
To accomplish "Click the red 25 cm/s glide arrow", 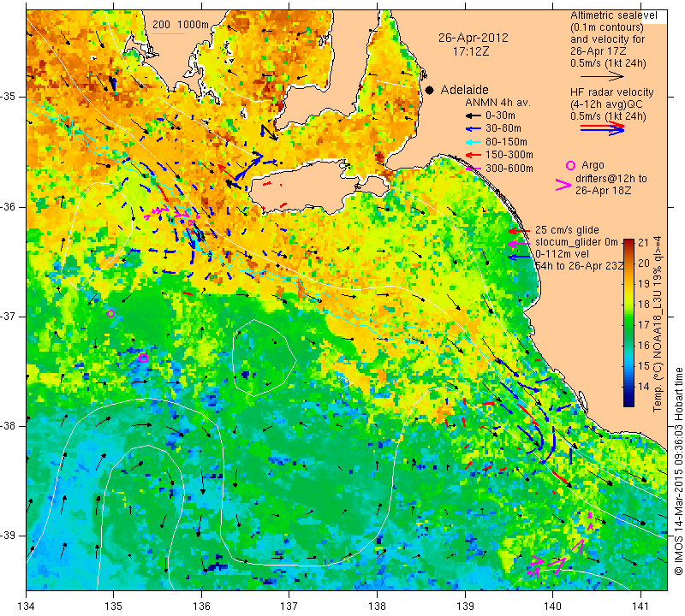I will 519,230.
